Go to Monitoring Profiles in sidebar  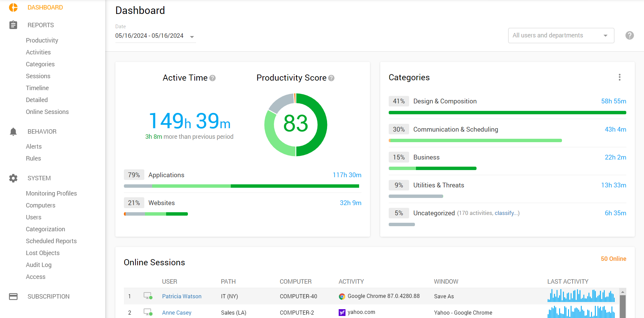(51, 194)
